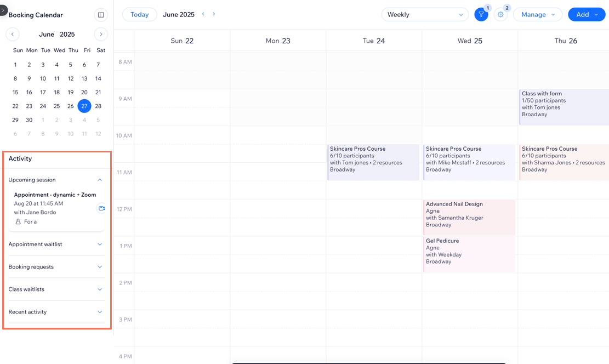Collapse the sidebar panel icon
Screen dimensions: 609x364
click(x=101, y=15)
